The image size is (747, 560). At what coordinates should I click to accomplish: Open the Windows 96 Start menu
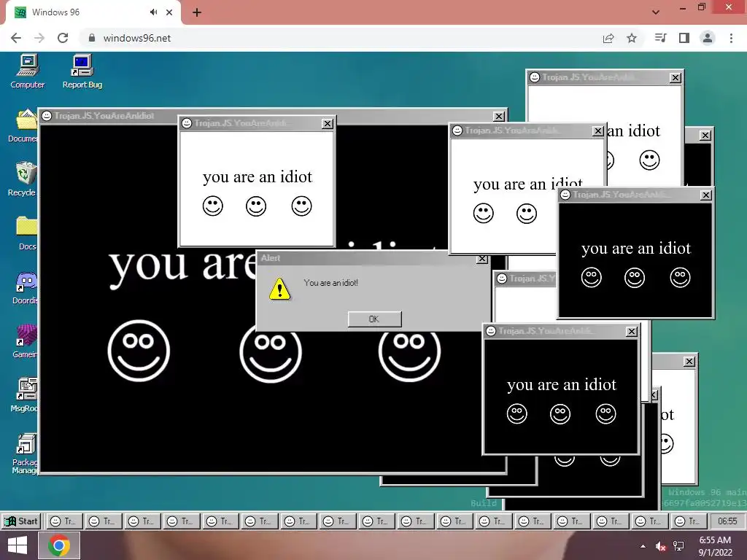point(20,521)
